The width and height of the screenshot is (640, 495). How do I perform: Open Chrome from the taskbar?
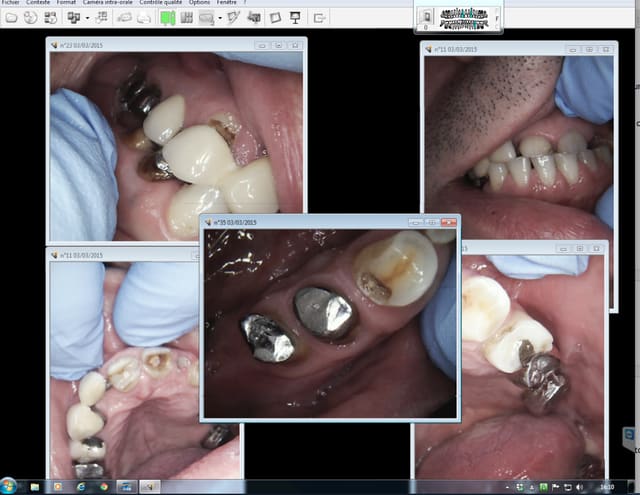103,486
